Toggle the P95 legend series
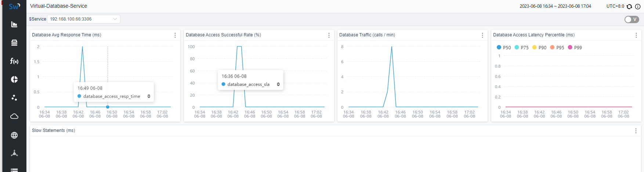Viewport: 644px width, 172px height. [x=557, y=47]
